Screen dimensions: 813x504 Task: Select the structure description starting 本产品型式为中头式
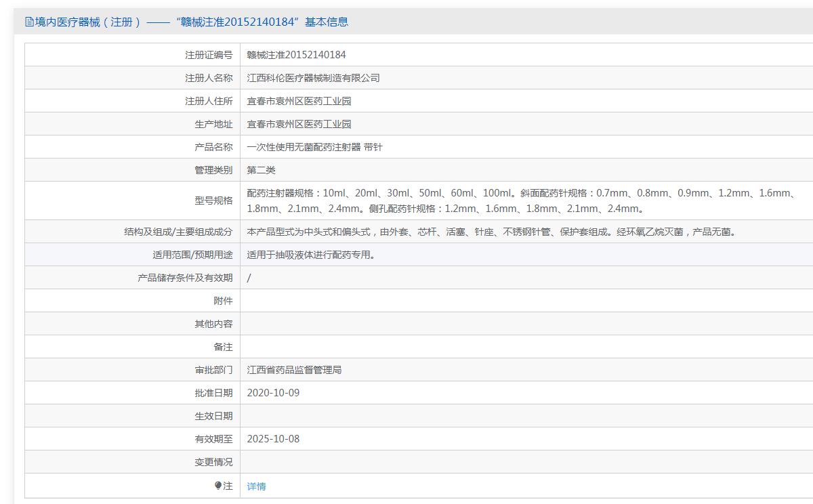(x=492, y=232)
